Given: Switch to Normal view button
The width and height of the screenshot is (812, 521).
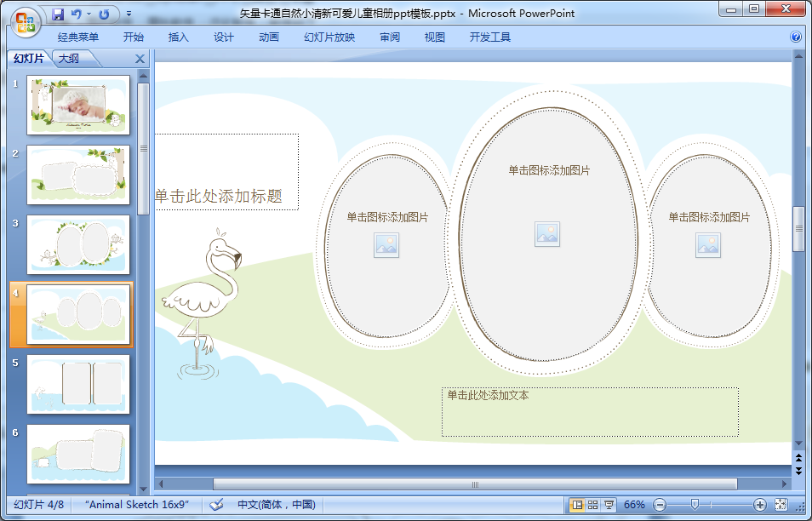Looking at the screenshot, I should click(577, 505).
